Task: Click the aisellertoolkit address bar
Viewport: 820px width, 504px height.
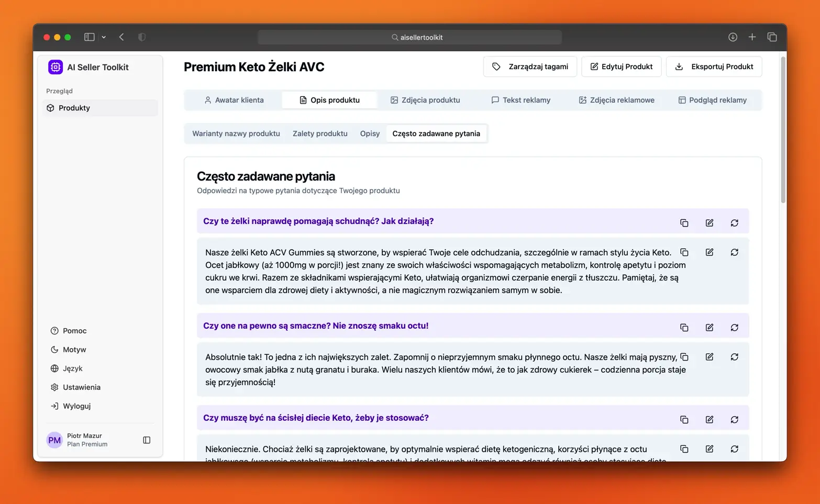Action: 409,37
